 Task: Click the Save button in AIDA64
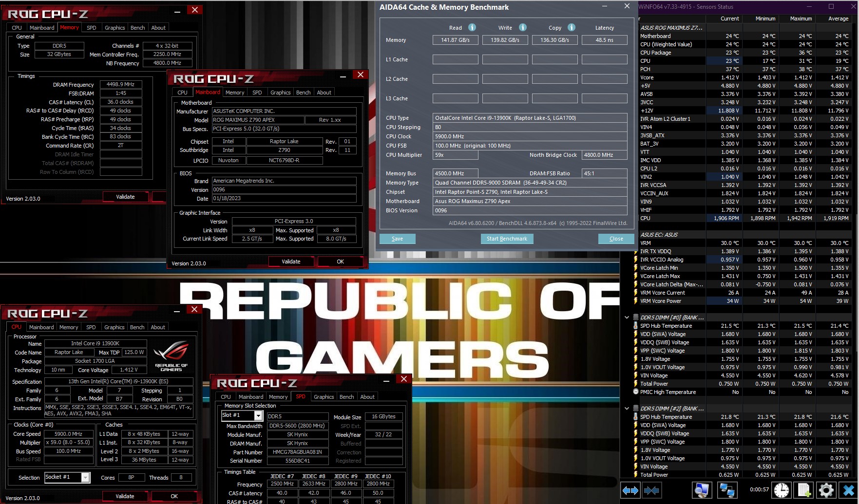pos(397,239)
